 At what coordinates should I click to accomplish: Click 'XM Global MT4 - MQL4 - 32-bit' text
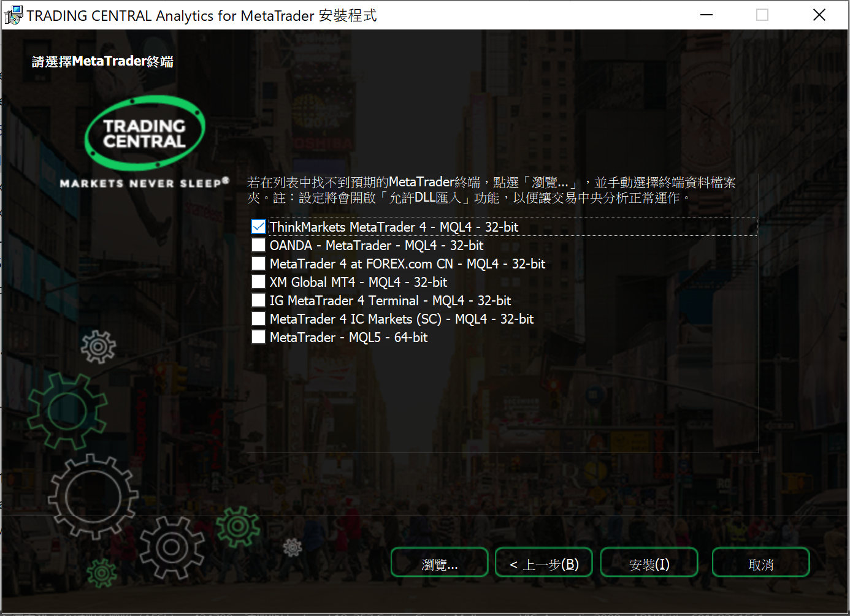click(x=358, y=282)
